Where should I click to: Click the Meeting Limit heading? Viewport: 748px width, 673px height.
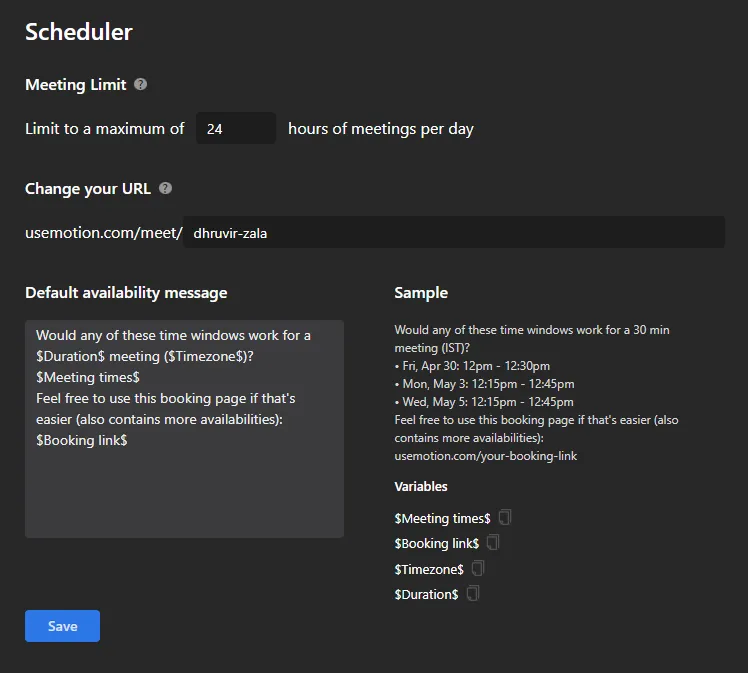[x=76, y=84]
